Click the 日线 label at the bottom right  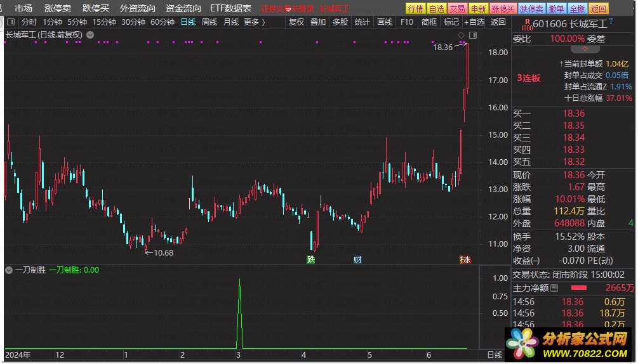(x=495, y=354)
